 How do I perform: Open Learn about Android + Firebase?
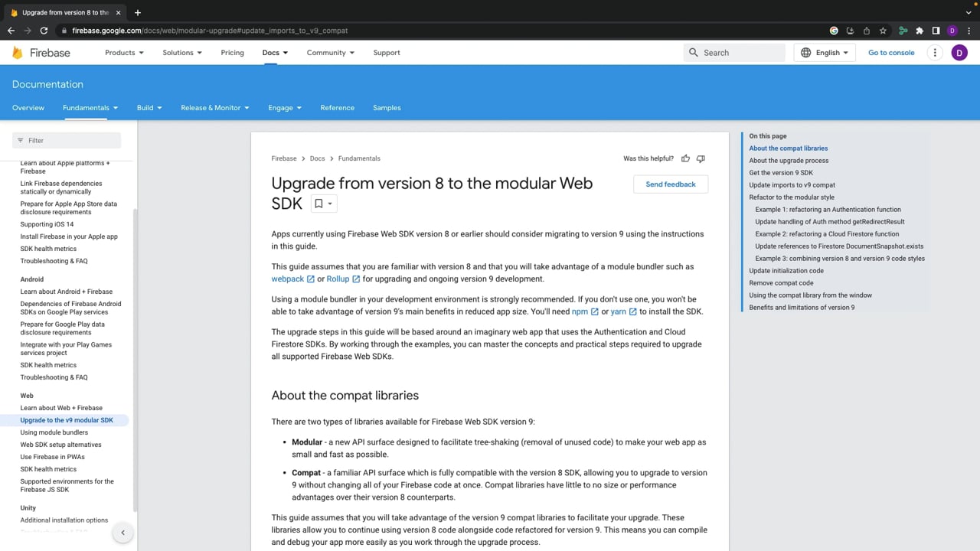coord(67,292)
